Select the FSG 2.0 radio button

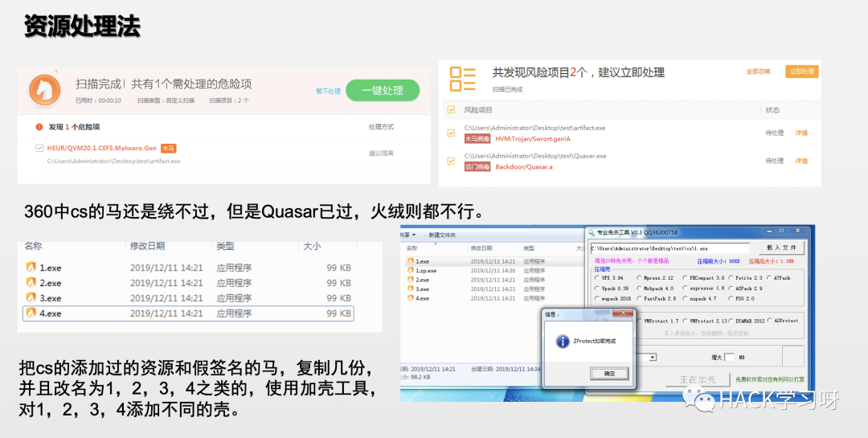coord(731,298)
